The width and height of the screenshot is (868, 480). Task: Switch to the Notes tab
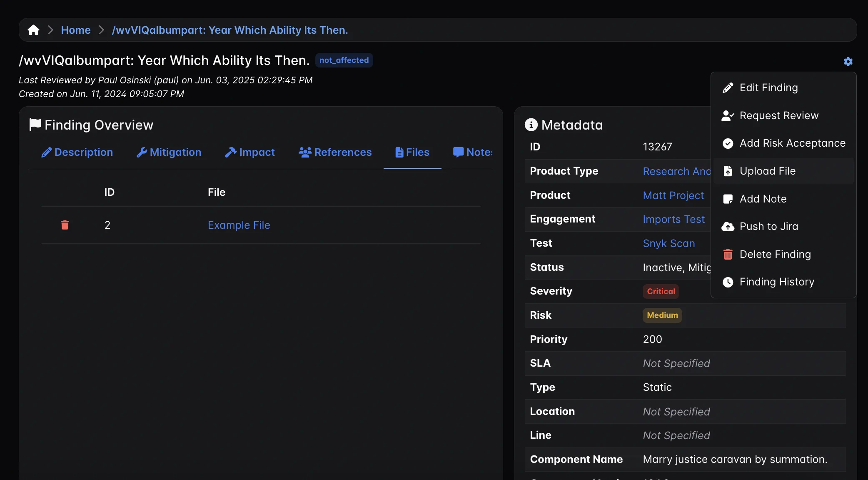tap(473, 152)
